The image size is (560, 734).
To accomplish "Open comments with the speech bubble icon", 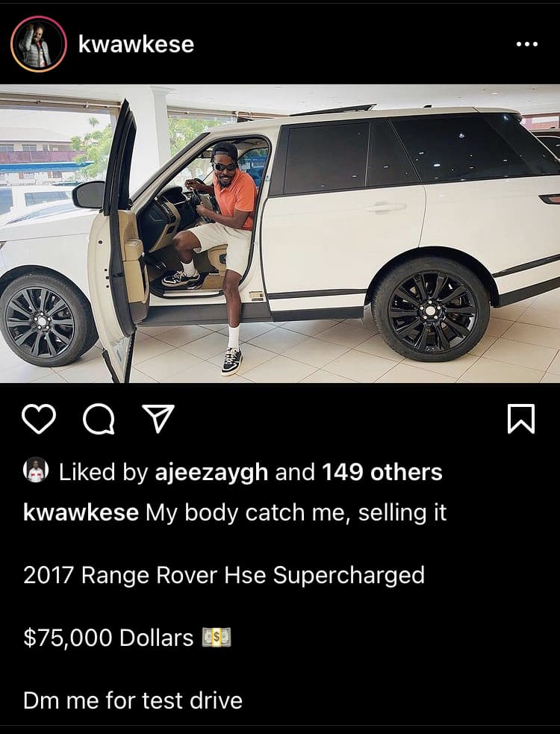I will 99,419.
